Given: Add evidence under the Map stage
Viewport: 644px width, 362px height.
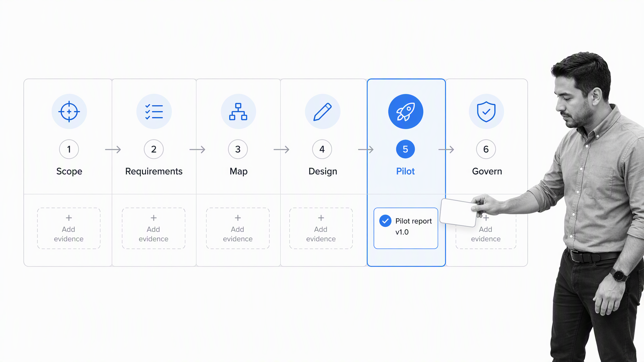Looking at the screenshot, I should pos(238,228).
